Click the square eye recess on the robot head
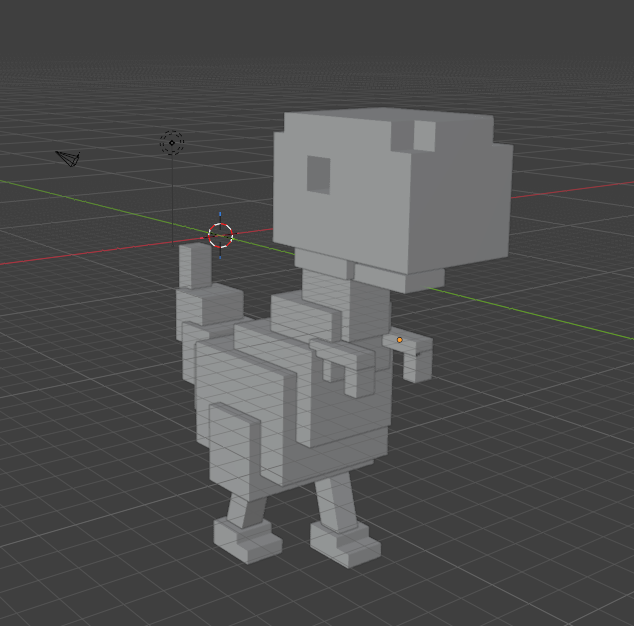The height and width of the screenshot is (626, 634). (x=319, y=175)
